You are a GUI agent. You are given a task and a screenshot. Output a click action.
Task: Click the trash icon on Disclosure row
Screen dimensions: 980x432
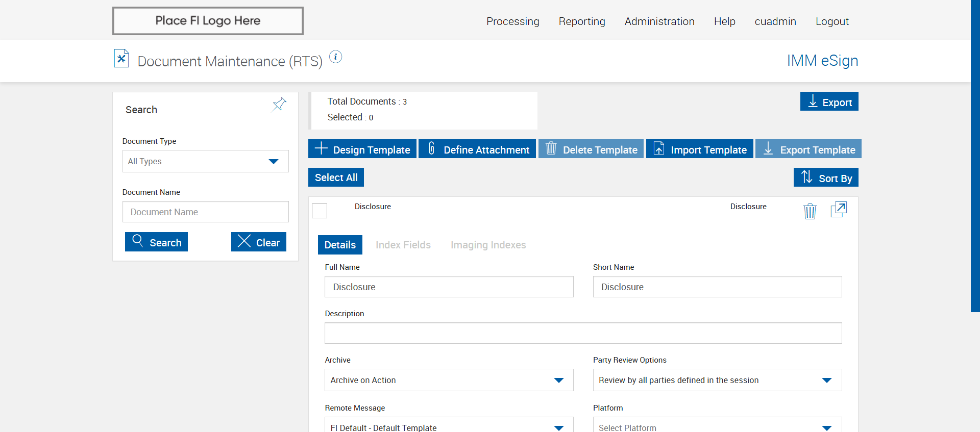pyautogui.click(x=810, y=211)
